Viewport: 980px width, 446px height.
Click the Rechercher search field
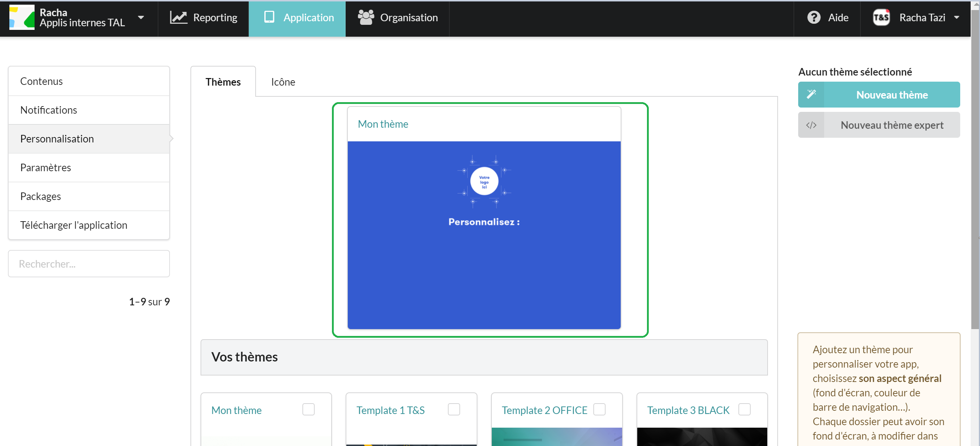89,264
